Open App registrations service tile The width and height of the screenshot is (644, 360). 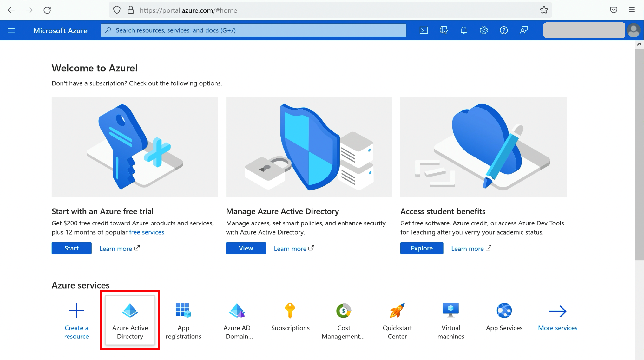183,321
